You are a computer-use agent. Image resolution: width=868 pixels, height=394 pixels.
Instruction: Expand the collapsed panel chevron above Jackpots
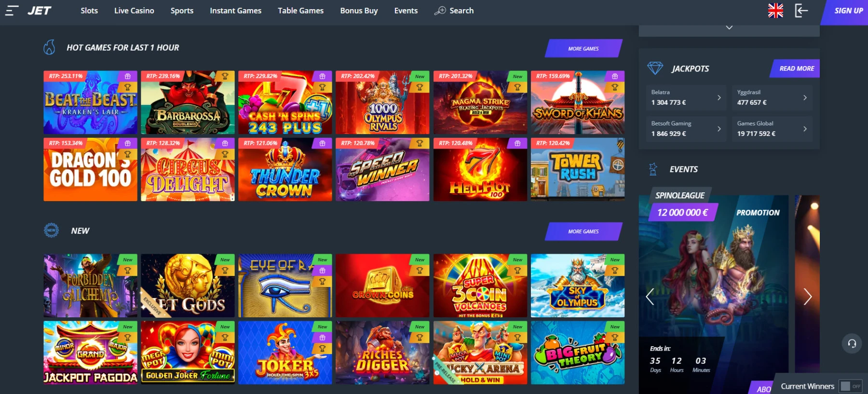pyautogui.click(x=729, y=27)
